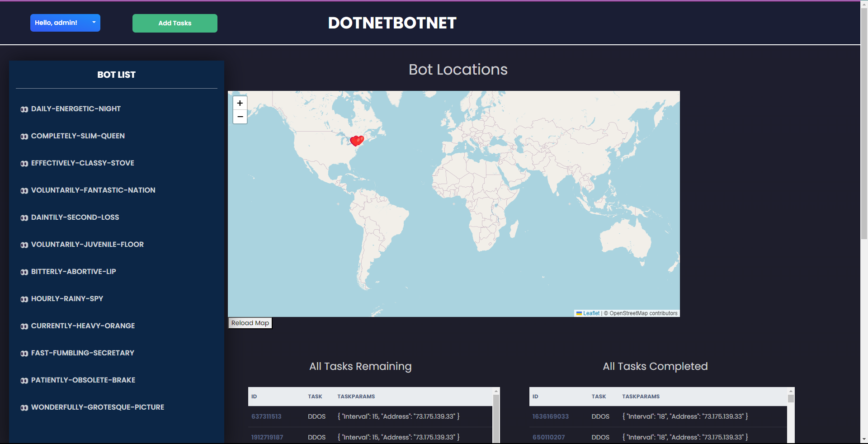Screen dimensions: 868x444
Task: Click the Tasks Completed table scrollbar thumb
Action: 791,399
